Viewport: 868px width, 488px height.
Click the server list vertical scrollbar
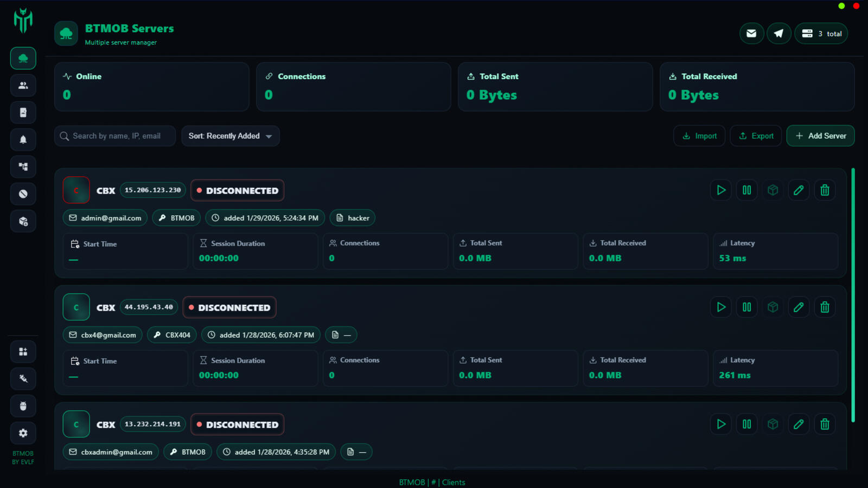[853, 296]
